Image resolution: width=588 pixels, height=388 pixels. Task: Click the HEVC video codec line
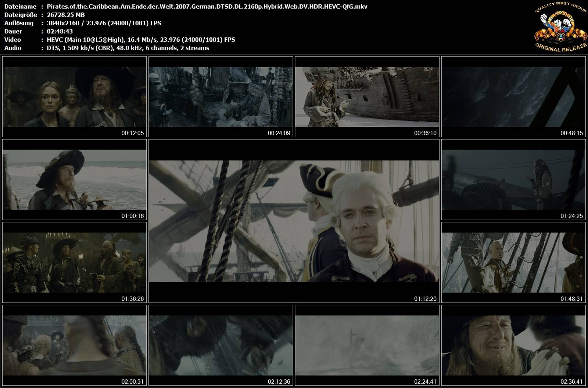pyautogui.click(x=141, y=40)
